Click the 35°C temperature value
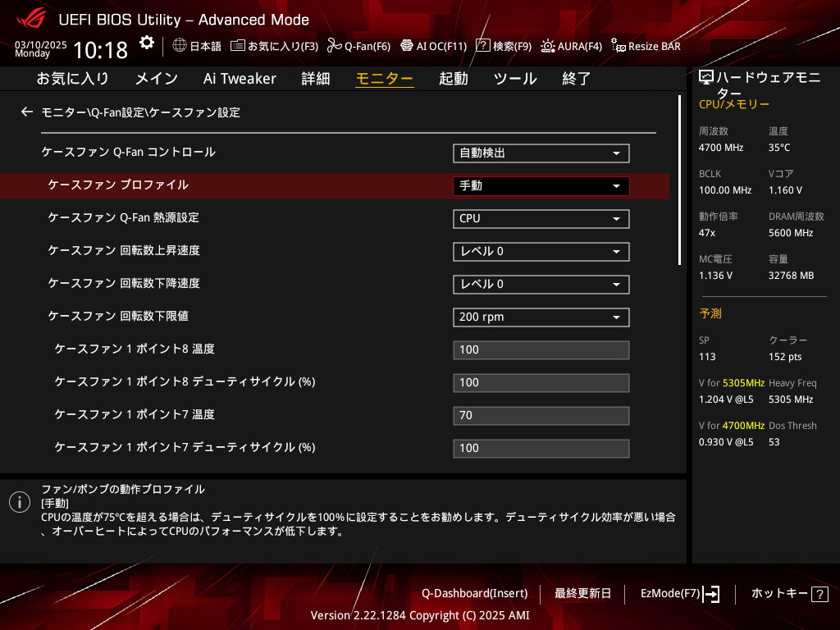The image size is (840, 630). [779, 148]
